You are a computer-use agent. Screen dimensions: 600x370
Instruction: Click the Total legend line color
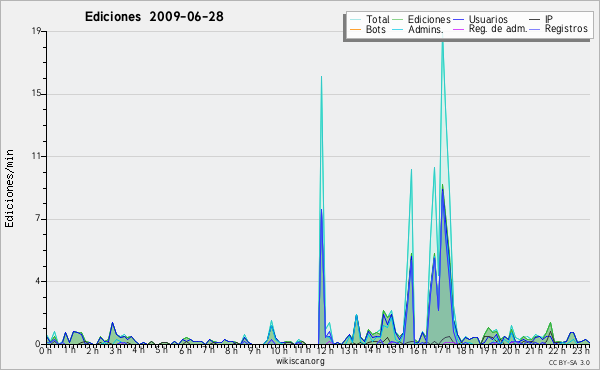tap(355, 20)
